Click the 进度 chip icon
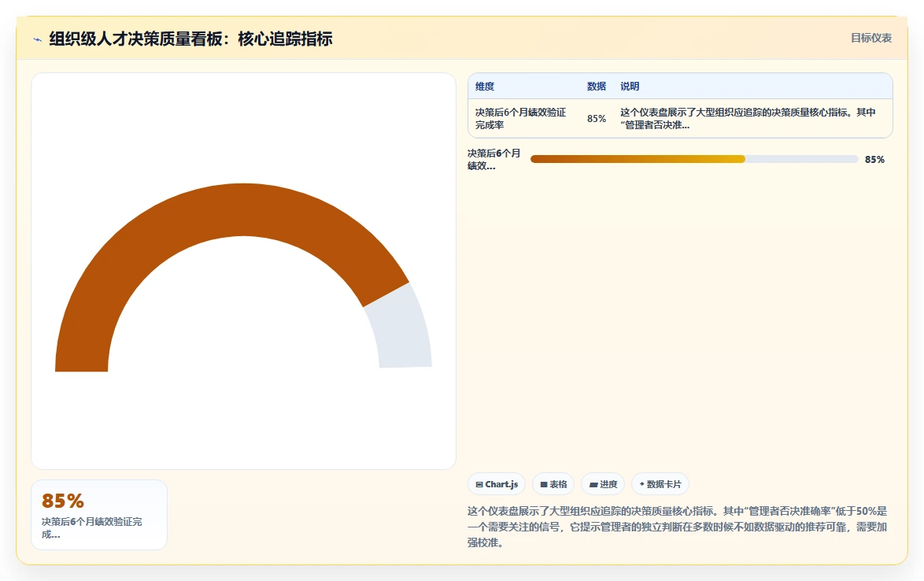This screenshot has height=581, width=924. (x=593, y=484)
